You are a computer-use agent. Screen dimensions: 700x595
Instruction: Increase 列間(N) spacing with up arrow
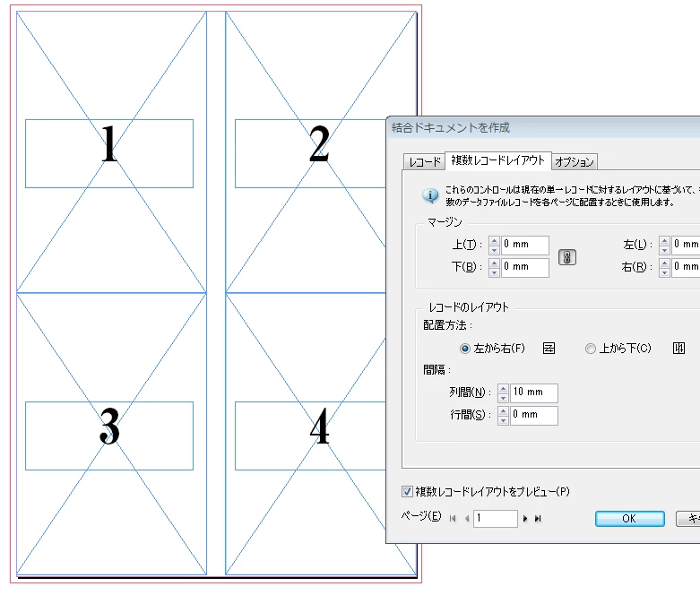pos(503,388)
